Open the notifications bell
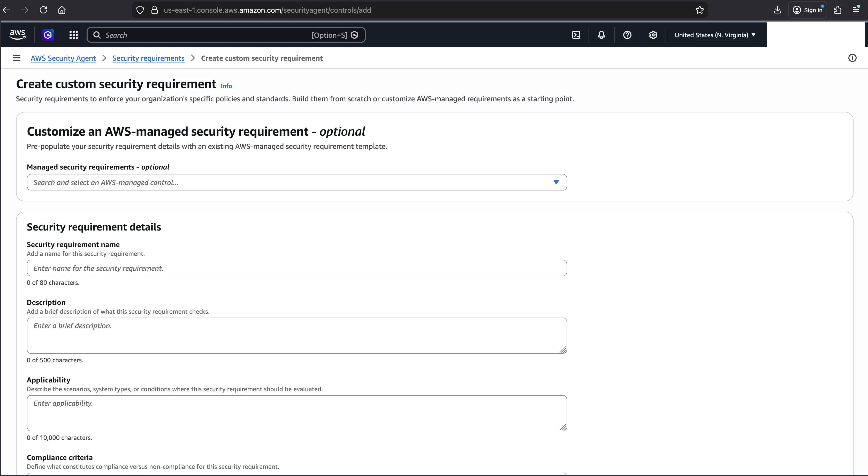 [x=601, y=35]
